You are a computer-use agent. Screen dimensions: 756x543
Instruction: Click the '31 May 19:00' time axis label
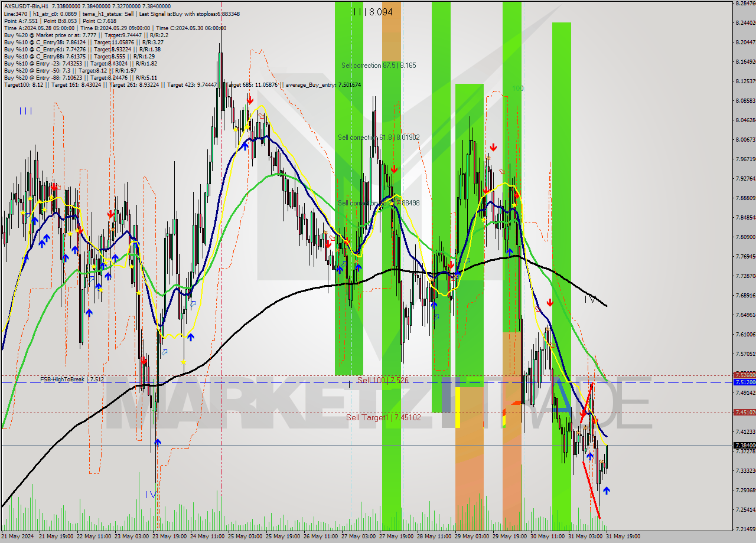click(x=623, y=537)
